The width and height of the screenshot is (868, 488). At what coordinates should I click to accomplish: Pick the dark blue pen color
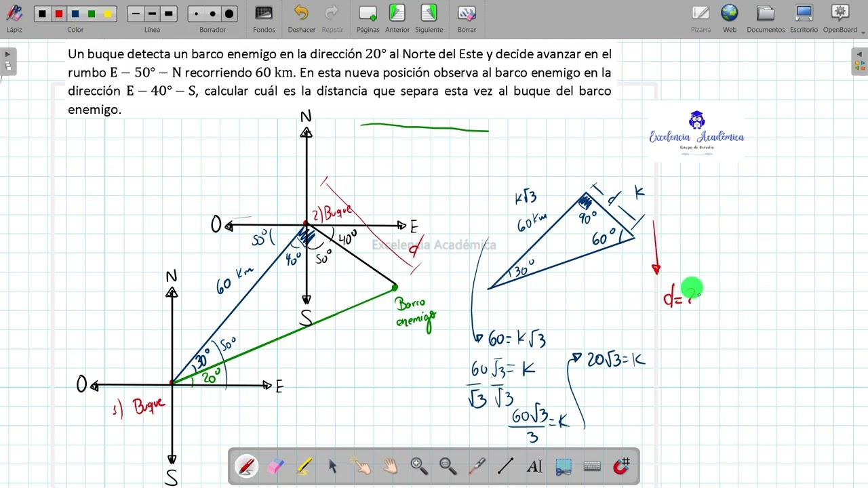[x=75, y=14]
